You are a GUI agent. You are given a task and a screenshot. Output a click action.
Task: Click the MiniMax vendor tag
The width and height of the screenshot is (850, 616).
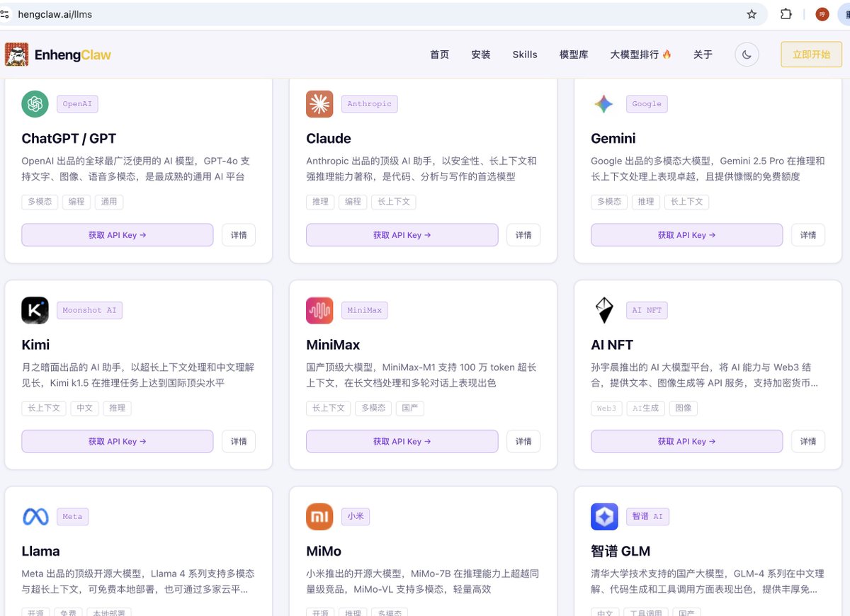pos(365,310)
